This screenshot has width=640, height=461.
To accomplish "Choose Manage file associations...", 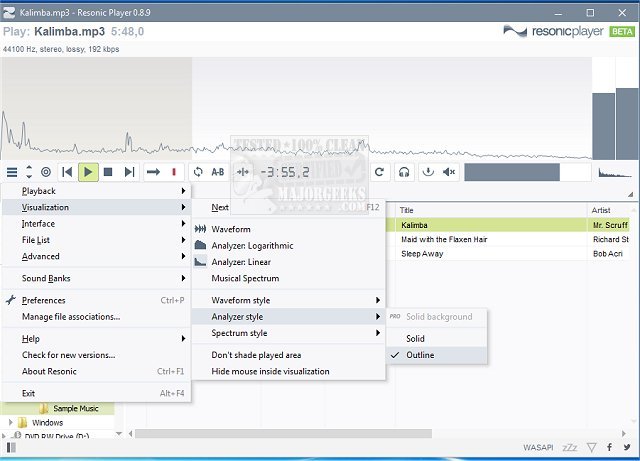I will [96, 316].
